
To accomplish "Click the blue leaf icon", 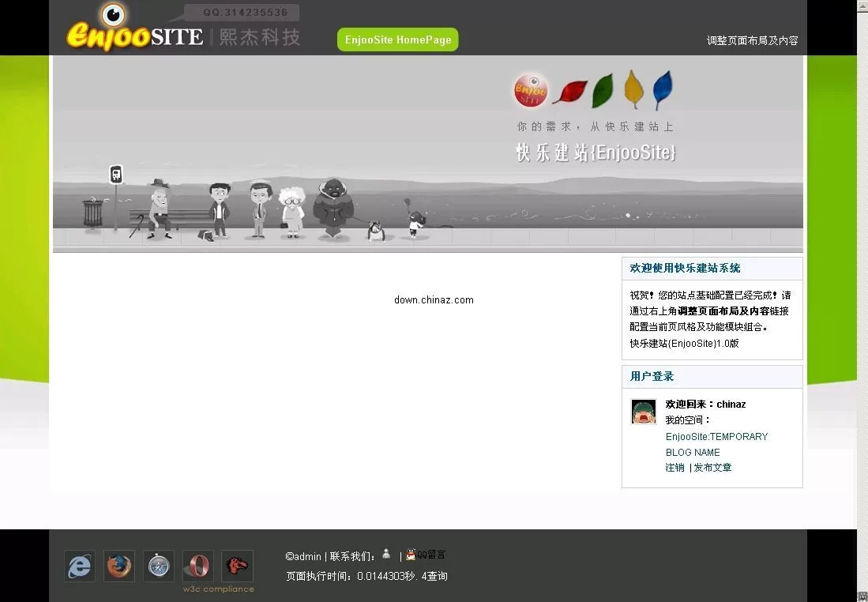I will click(662, 88).
